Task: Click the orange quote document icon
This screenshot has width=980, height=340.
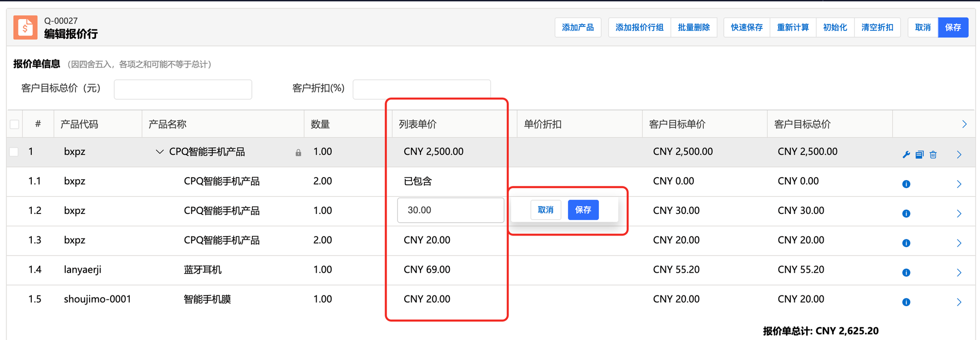Action: click(25, 27)
